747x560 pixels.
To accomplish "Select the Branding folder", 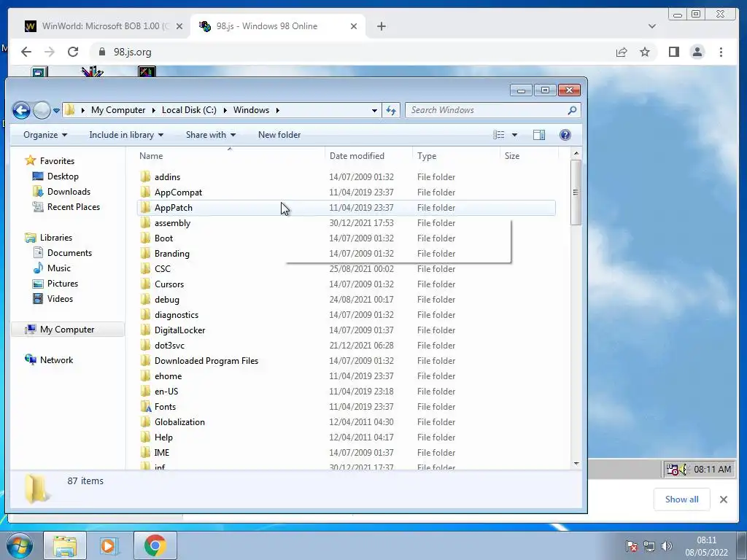I will 172,253.
